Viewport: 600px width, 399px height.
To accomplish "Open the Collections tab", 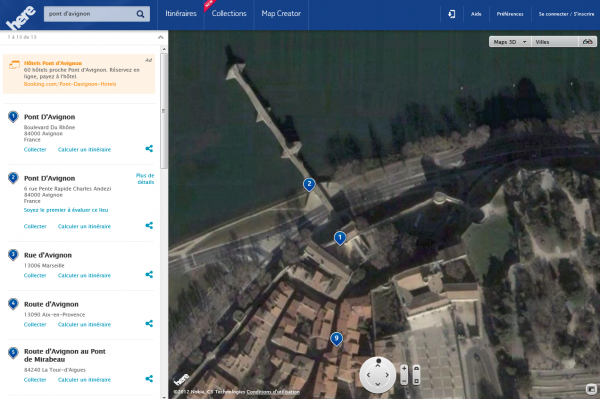I will tap(229, 14).
